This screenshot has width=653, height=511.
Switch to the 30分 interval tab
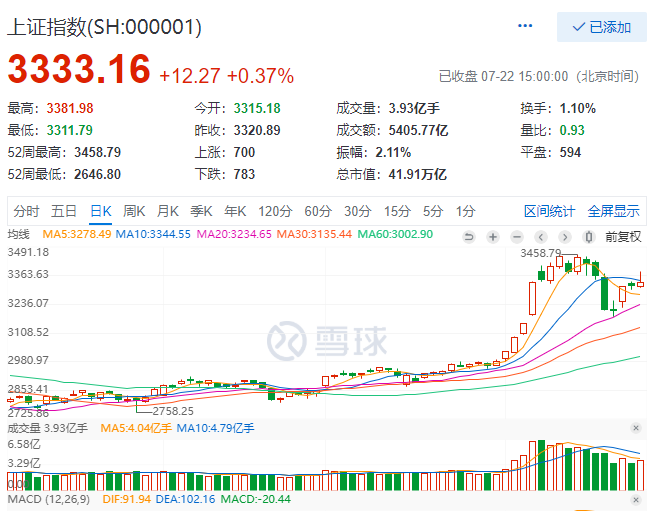(x=357, y=211)
